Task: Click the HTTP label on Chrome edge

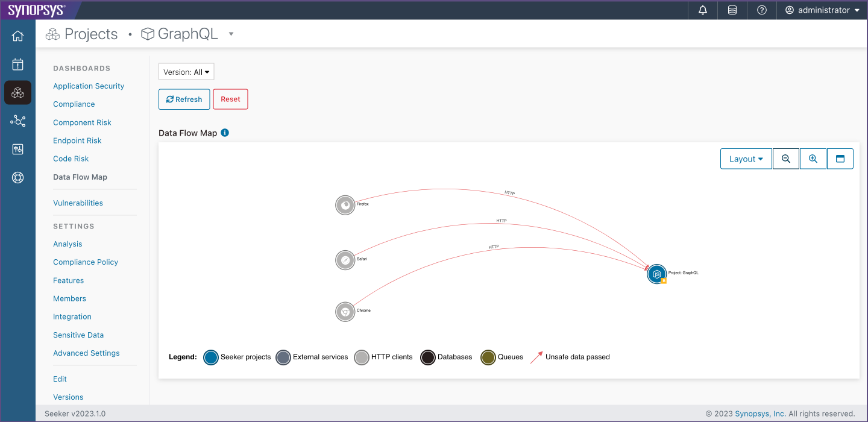Action: pos(494,247)
